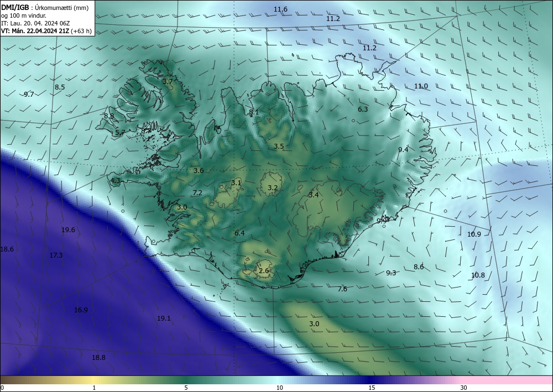
Task: Click the '(+63 h)' forecast offset text
Action: tap(81, 31)
